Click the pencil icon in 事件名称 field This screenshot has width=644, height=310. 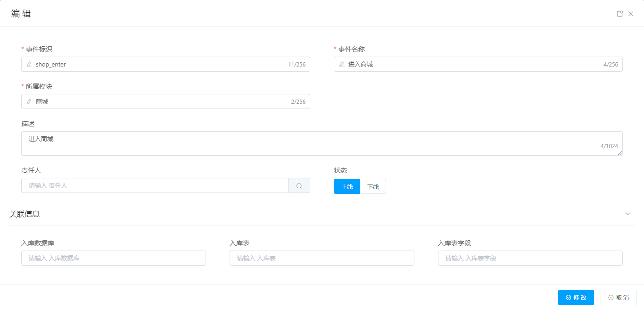[342, 64]
